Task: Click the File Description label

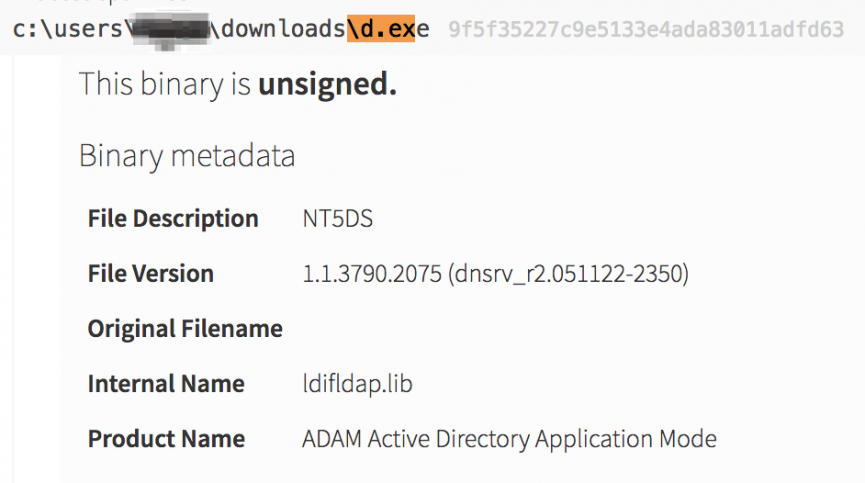Action: click(x=173, y=219)
